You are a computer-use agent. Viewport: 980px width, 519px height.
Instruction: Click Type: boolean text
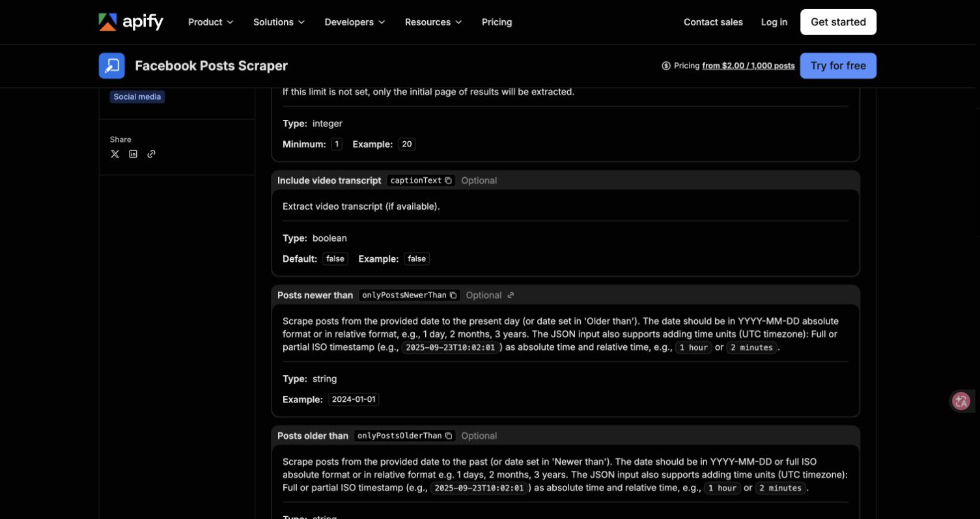pyautogui.click(x=315, y=238)
